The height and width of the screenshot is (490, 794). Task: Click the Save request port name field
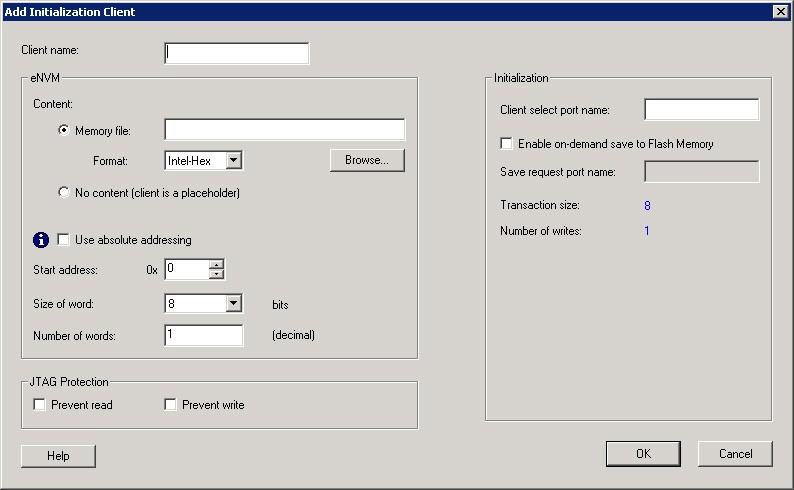pyautogui.click(x=701, y=172)
